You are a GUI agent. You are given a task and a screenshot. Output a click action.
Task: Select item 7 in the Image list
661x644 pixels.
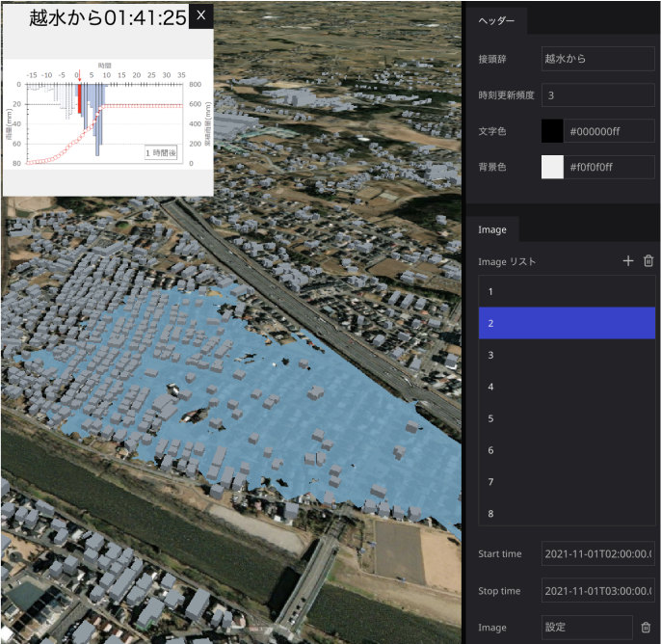(567, 482)
